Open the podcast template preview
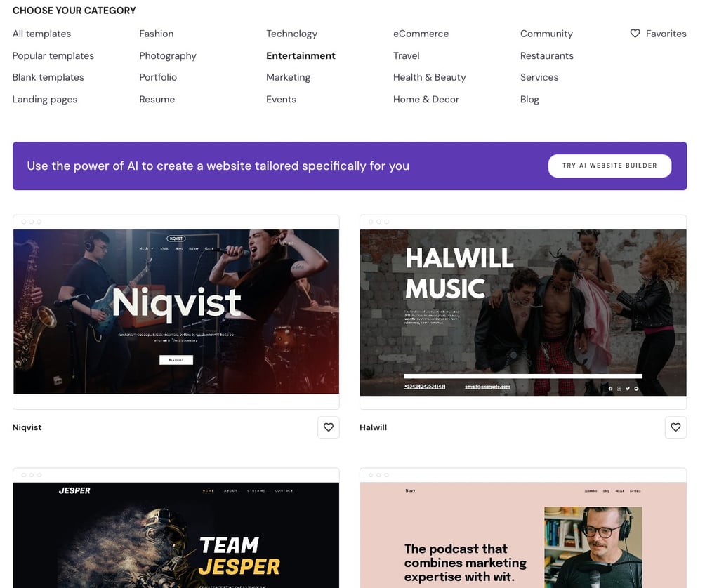This screenshot has height=588, width=719. [523, 535]
